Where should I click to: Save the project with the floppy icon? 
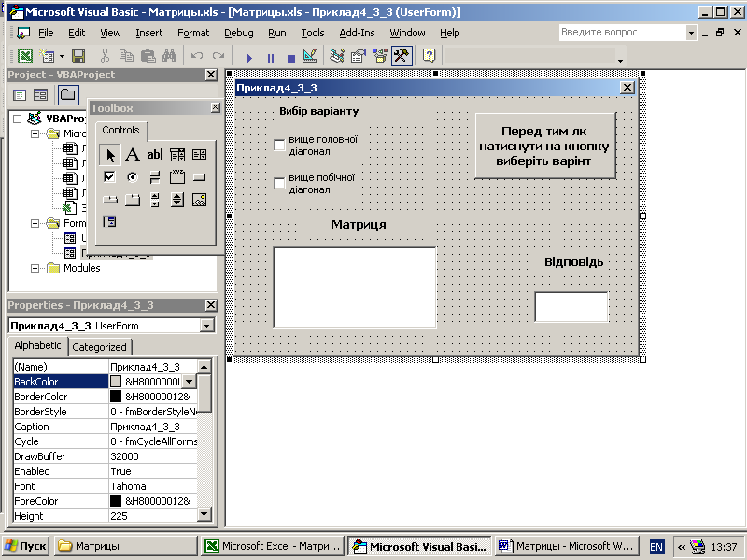(78, 57)
